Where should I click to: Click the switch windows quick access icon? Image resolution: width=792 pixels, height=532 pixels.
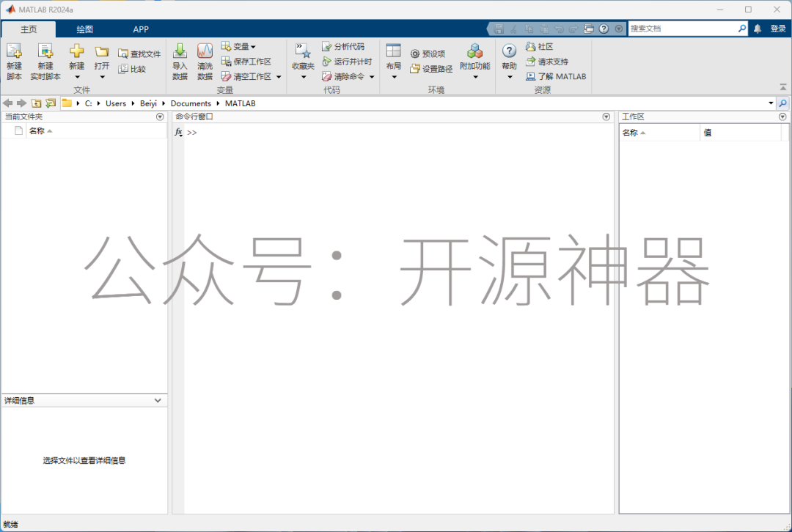(588, 29)
